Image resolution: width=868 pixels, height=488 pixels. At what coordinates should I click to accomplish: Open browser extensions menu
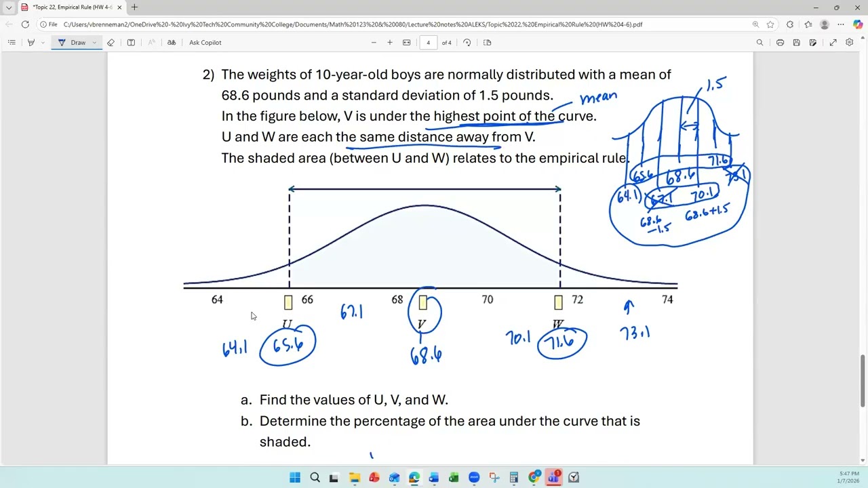[x=790, y=24]
